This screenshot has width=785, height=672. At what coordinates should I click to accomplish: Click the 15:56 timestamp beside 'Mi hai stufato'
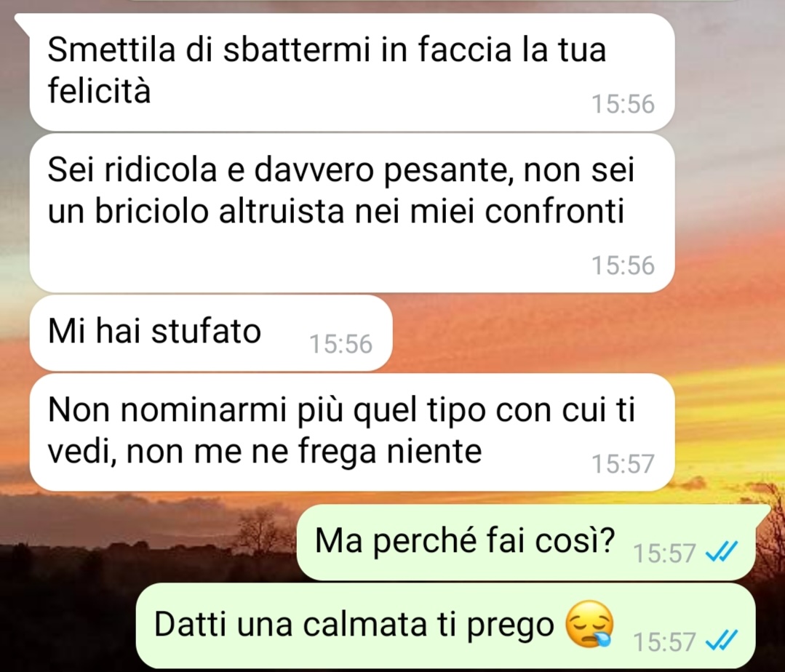341,344
